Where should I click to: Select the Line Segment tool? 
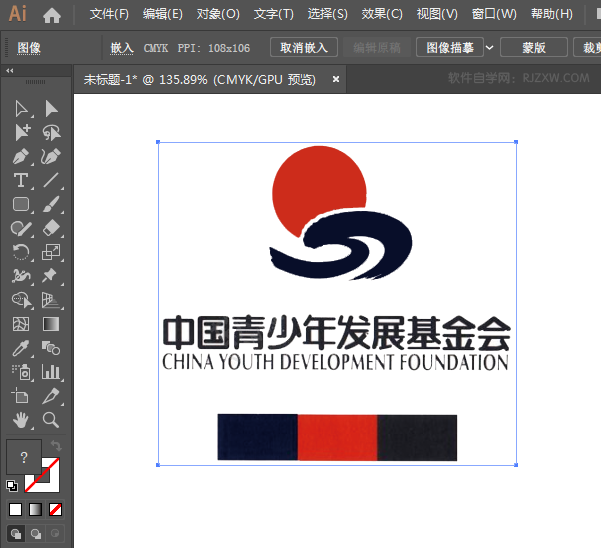[x=51, y=180]
